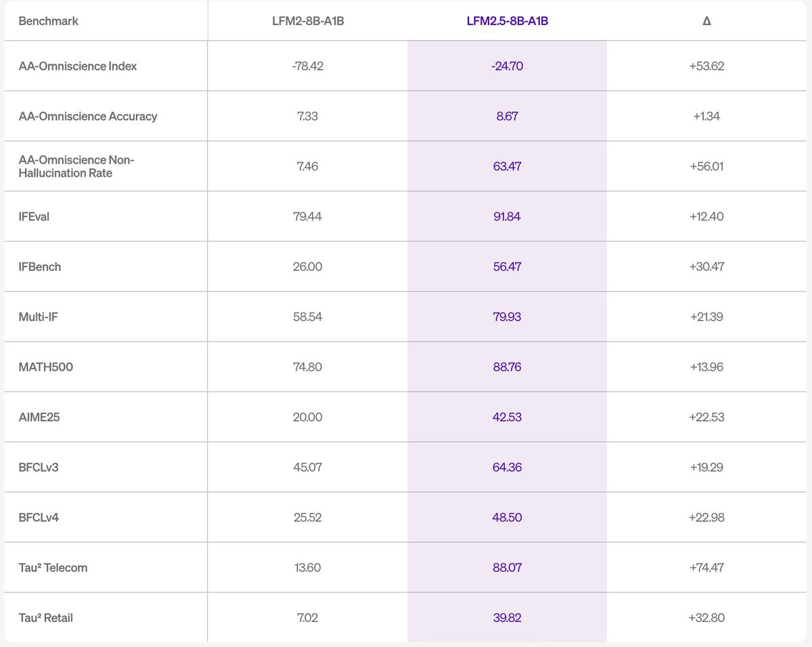
Task: Click the 88.07 Tau² Telecom score
Action: pyautogui.click(x=507, y=567)
